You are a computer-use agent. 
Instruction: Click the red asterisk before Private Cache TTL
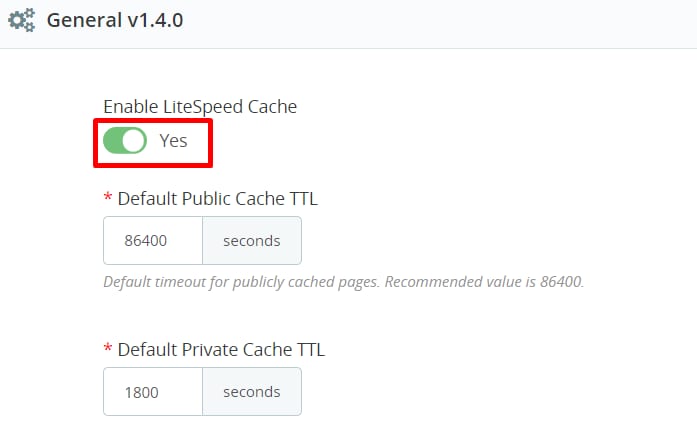click(108, 350)
